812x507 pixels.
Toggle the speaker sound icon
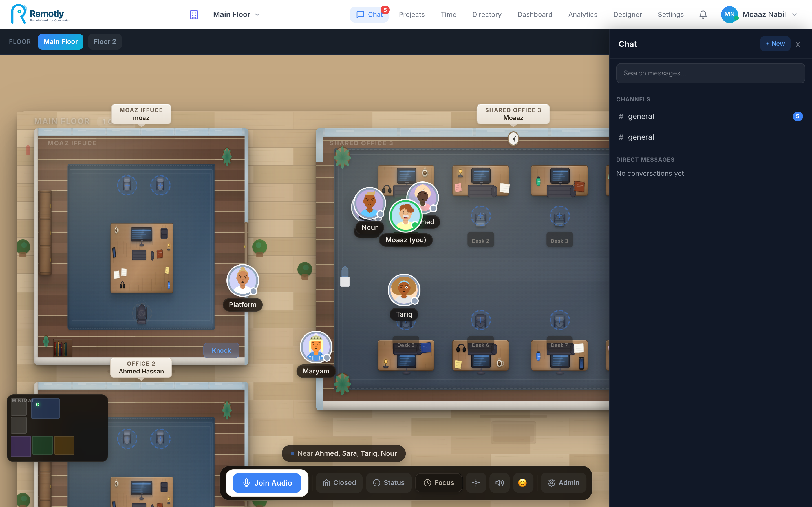point(499,482)
